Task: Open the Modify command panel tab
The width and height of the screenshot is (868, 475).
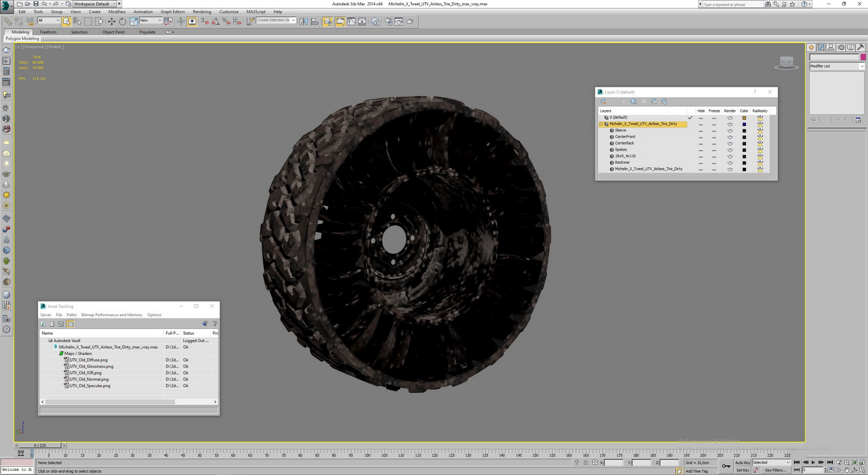Action: tap(821, 47)
